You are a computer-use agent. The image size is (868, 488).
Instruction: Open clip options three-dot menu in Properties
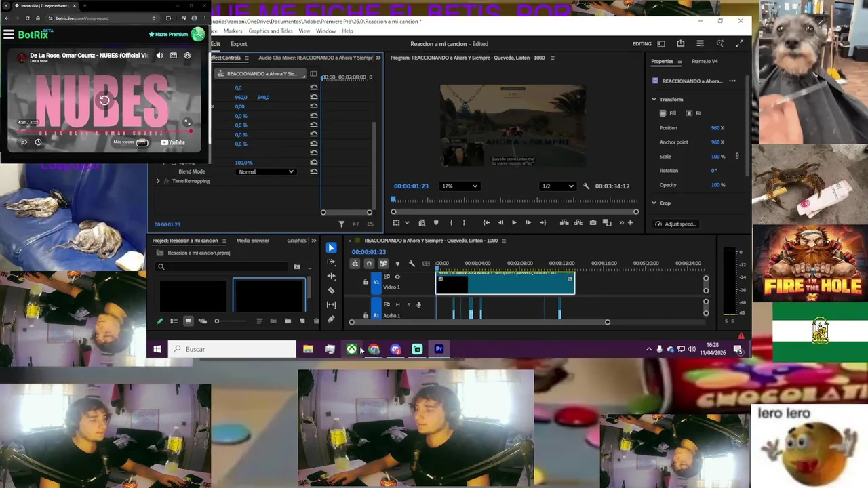pyautogui.click(x=732, y=81)
